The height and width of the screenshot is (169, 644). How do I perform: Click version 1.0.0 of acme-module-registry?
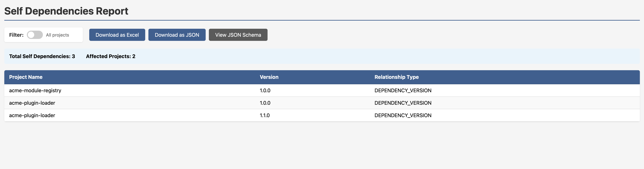(x=265, y=90)
